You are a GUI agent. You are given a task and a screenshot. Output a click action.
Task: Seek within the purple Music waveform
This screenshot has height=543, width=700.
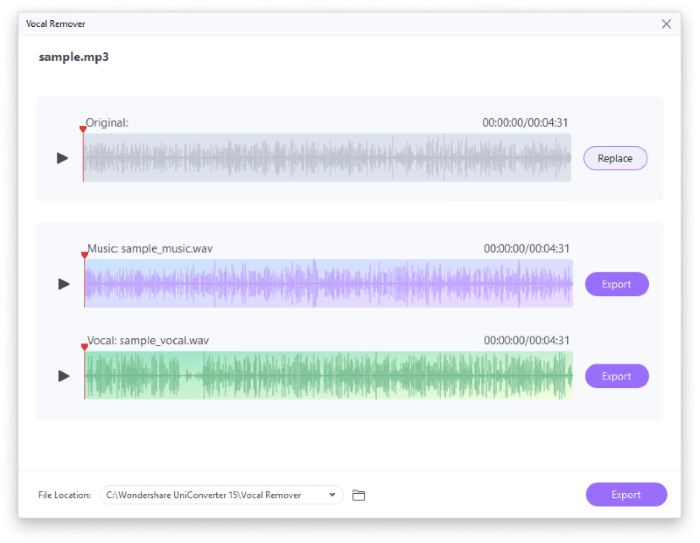pos(329,284)
